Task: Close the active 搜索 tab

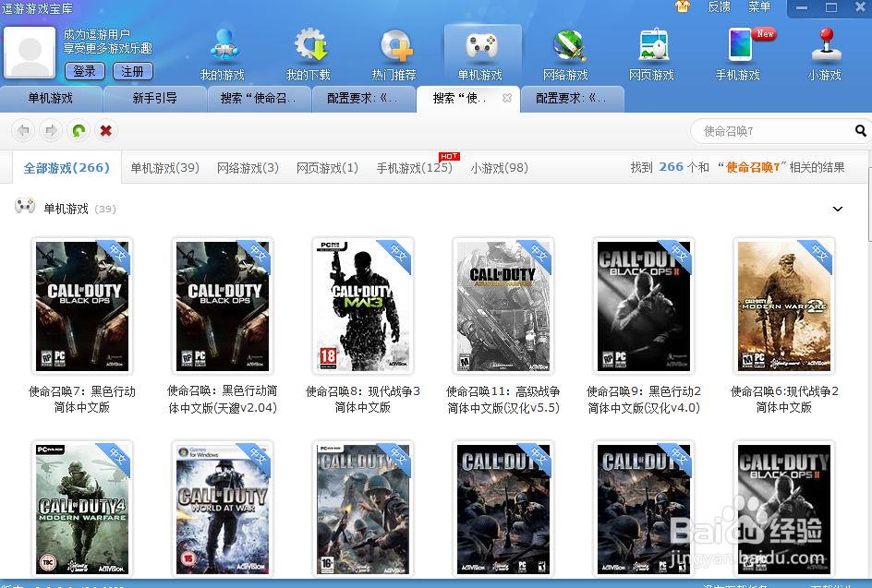Action: (x=506, y=98)
